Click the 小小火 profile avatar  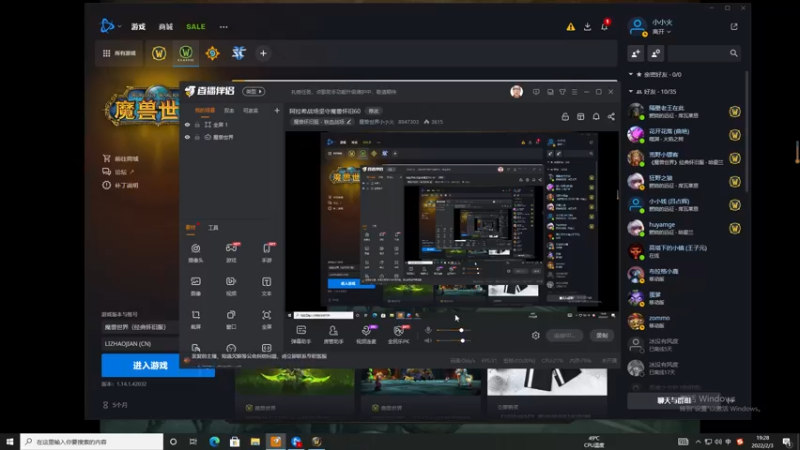(x=637, y=27)
